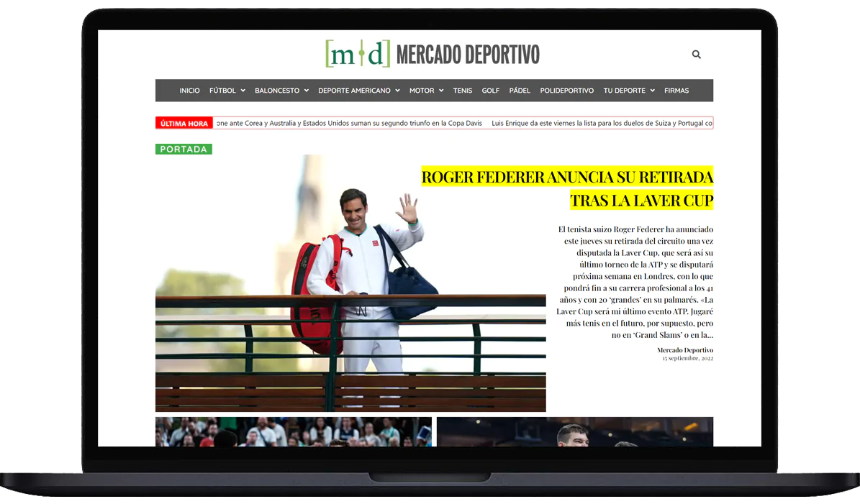Click the Mercado Deportivo logo
Screen dimensions: 860x504
pyautogui.click(x=433, y=54)
